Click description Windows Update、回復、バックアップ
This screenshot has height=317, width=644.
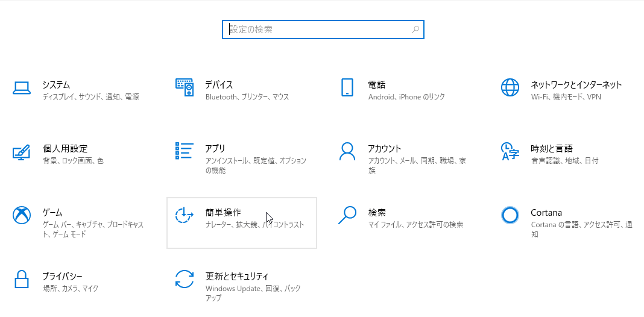(253, 293)
